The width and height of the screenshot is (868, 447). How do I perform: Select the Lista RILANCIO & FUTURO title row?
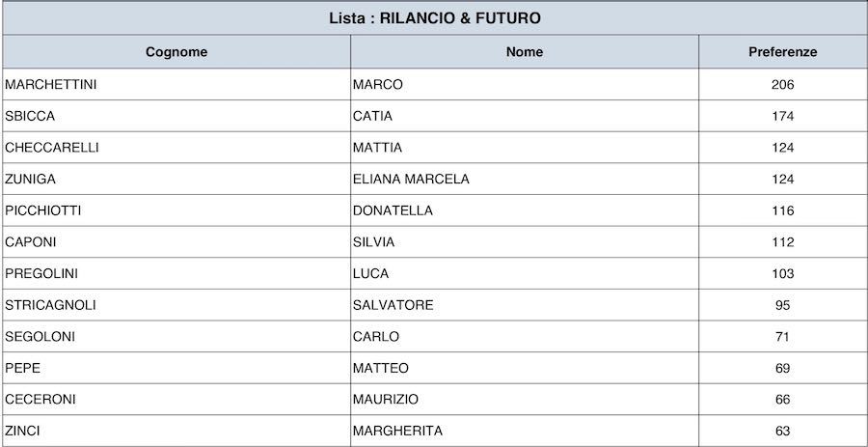pos(434,18)
